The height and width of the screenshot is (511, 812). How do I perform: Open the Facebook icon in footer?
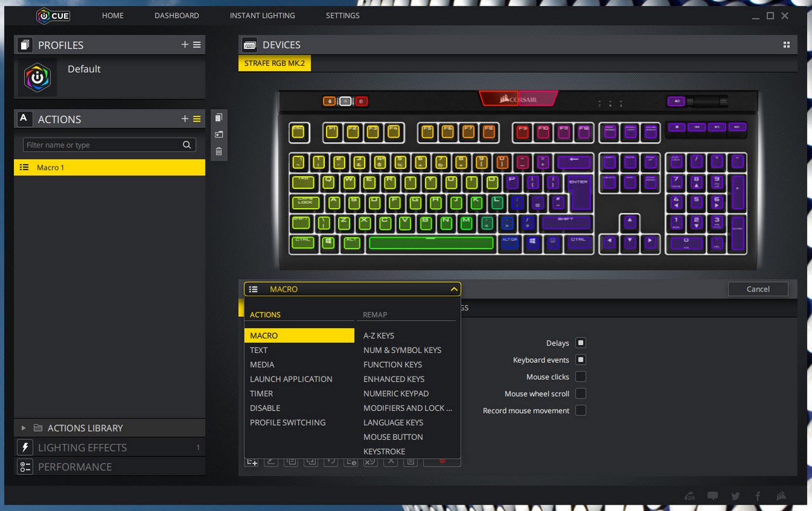pyautogui.click(x=757, y=496)
